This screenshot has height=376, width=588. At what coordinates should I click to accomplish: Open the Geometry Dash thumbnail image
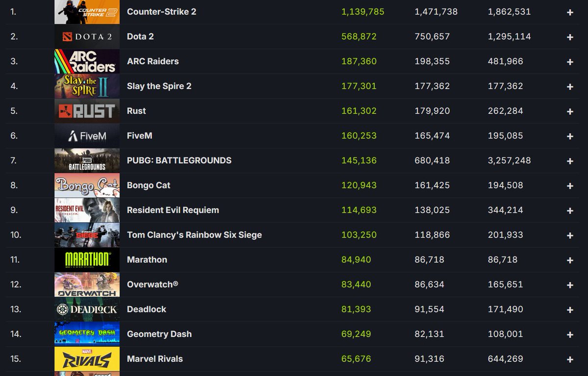87,334
